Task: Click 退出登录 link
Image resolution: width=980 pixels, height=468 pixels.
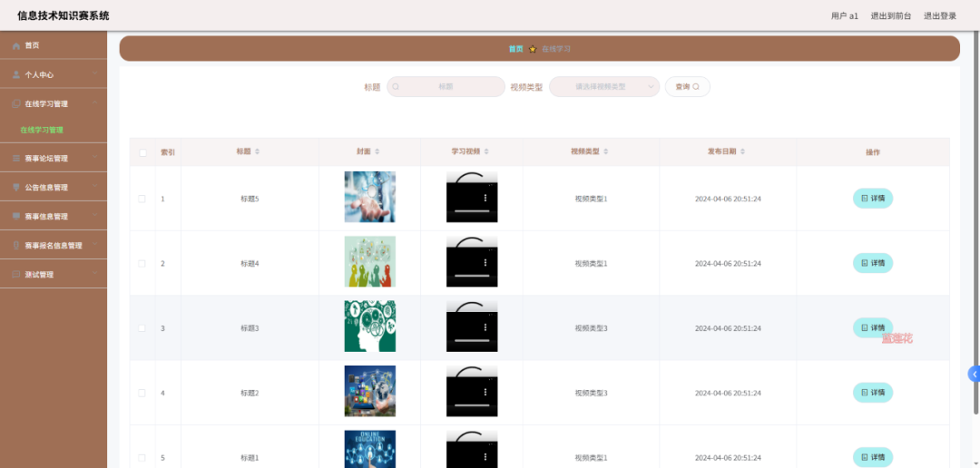Action: point(940,16)
